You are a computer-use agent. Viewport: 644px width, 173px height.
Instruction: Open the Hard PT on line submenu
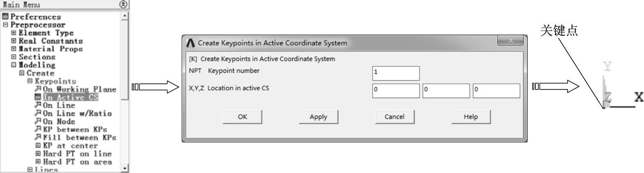(x=77, y=153)
